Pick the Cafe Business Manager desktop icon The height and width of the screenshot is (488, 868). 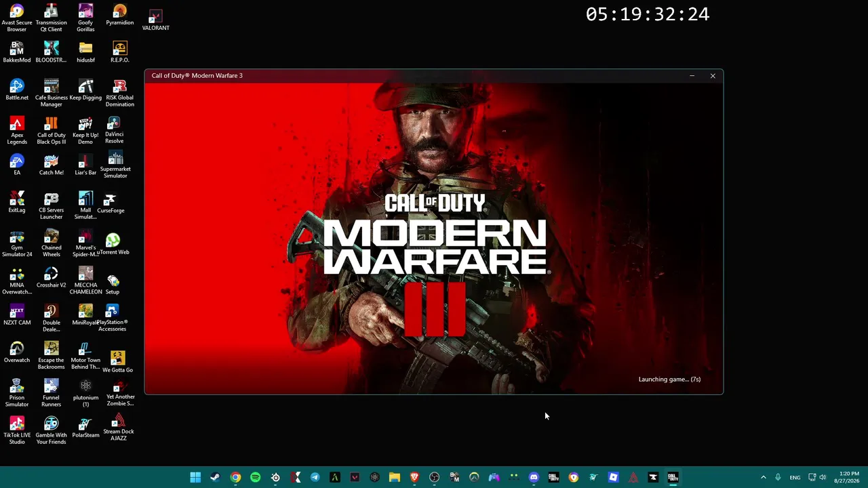51,93
